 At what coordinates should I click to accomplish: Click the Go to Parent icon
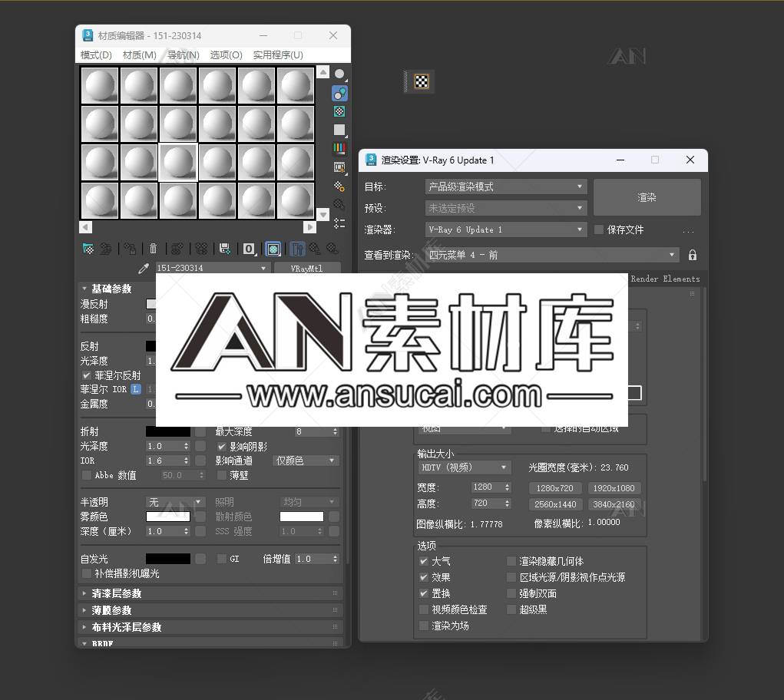pos(315,249)
